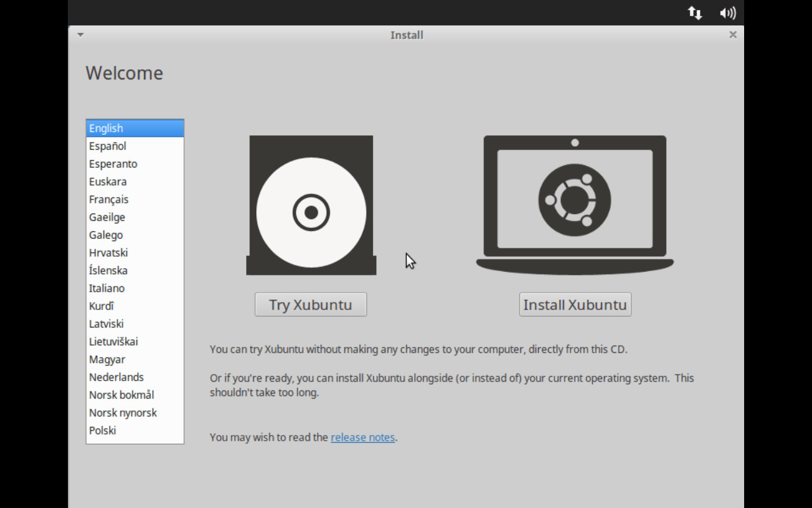Select Galego in the language list
This screenshot has height=508, width=812.
[135, 235]
